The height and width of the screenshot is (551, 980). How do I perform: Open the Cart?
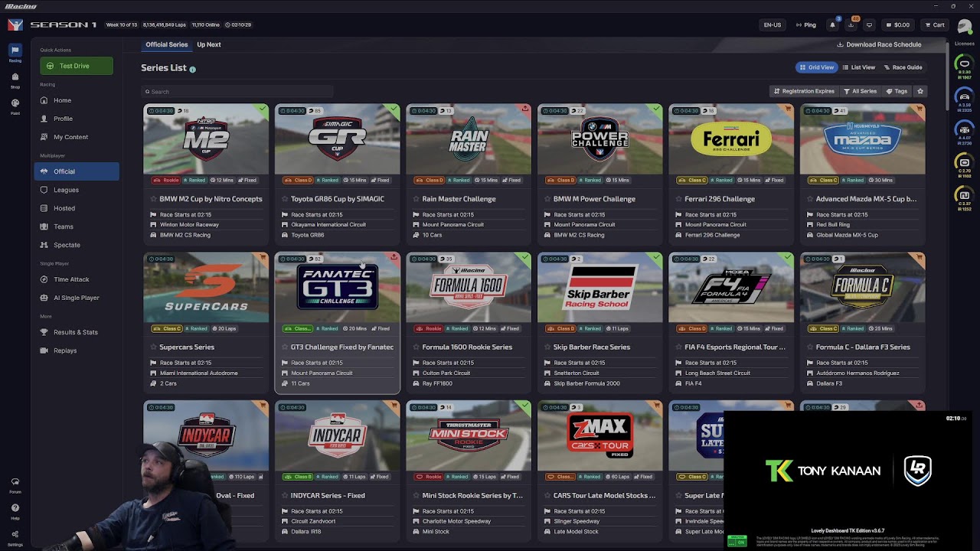click(x=933, y=24)
